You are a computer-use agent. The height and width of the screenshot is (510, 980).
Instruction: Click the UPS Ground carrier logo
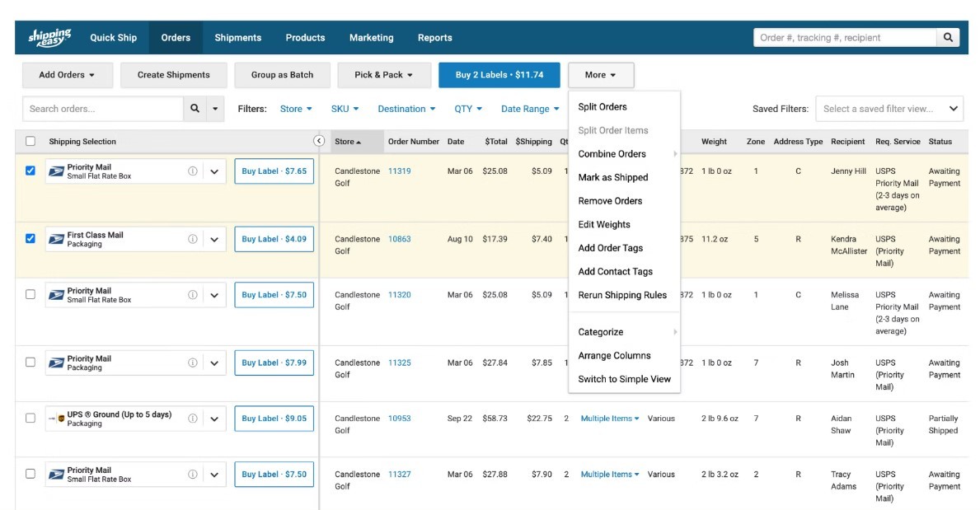[x=57, y=419]
